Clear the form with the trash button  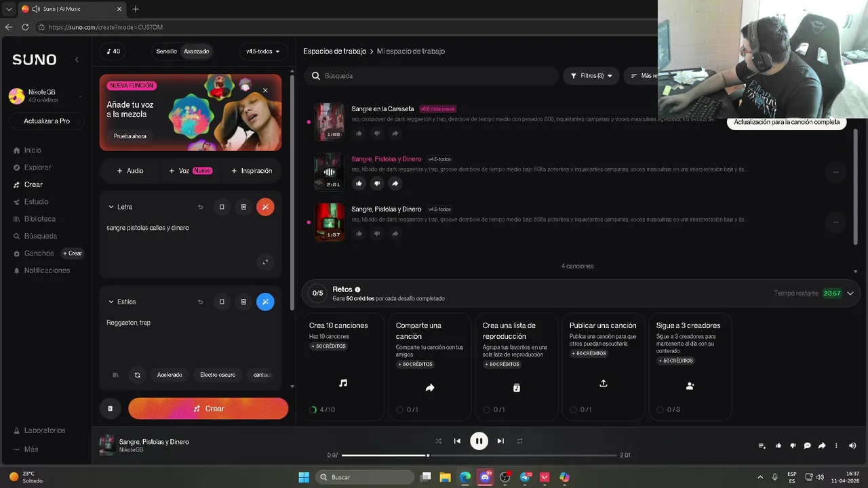pyautogui.click(x=110, y=409)
